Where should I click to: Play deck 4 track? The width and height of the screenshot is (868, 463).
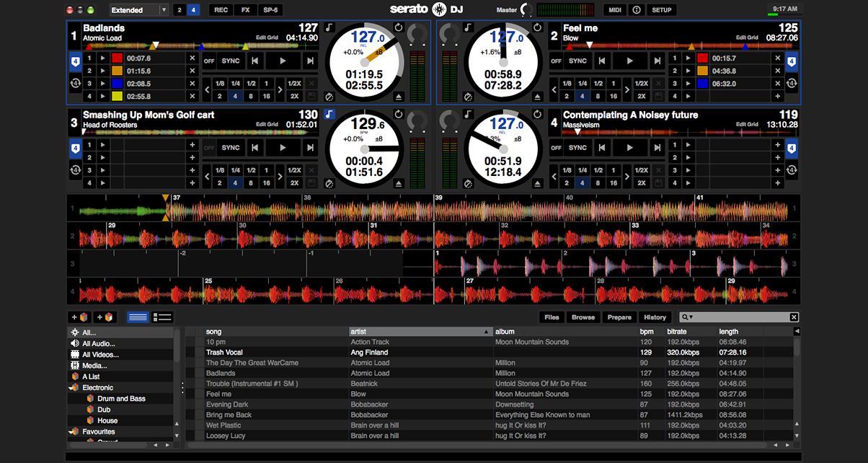click(630, 148)
